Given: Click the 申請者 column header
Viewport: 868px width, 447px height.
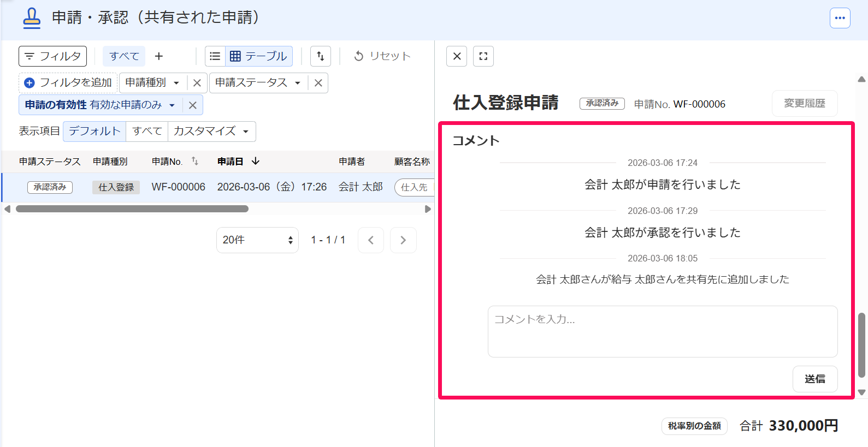Looking at the screenshot, I should tap(352, 162).
